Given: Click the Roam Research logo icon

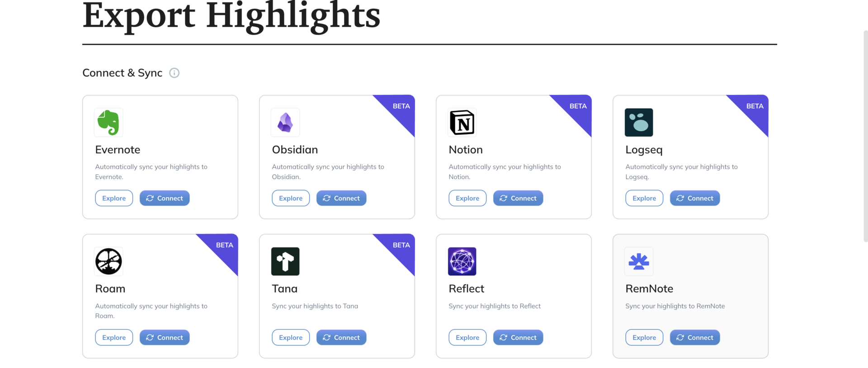Looking at the screenshot, I should [x=108, y=261].
